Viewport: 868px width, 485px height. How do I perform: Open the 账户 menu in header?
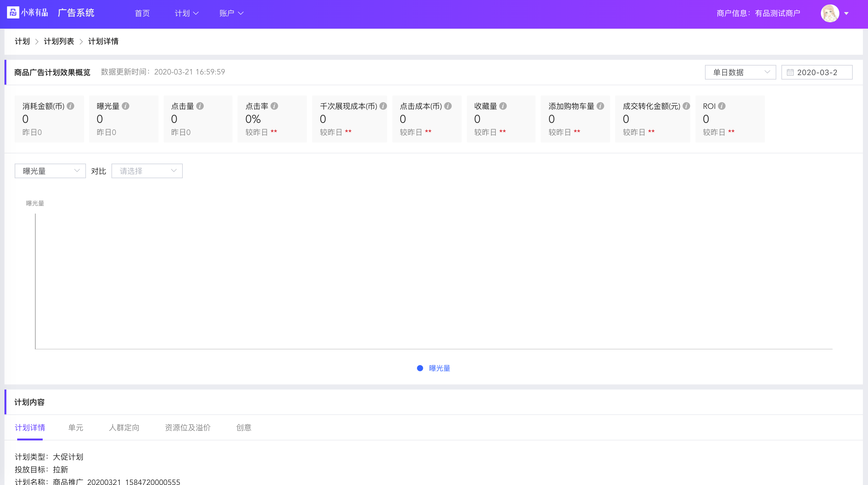[x=231, y=13]
